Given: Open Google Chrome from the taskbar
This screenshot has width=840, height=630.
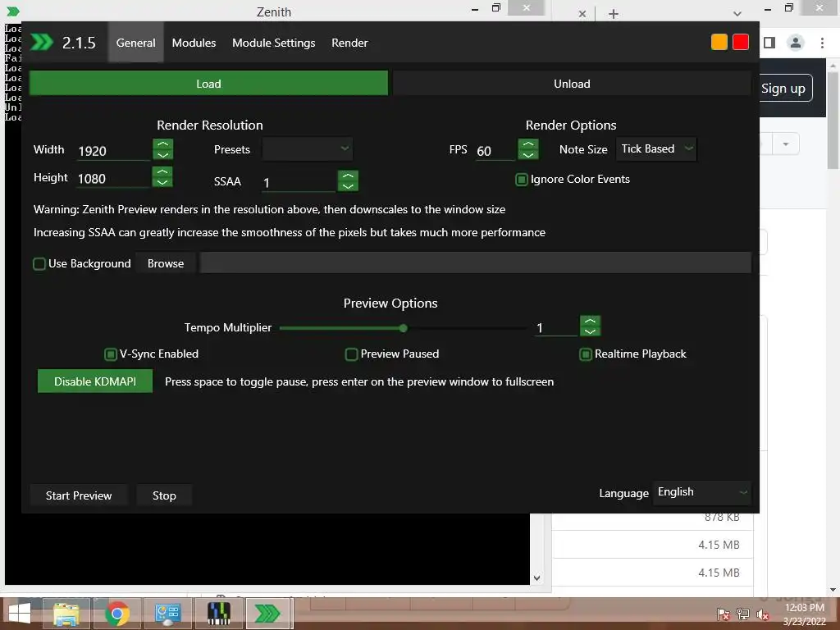Looking at the screenshot, I should click(116, 614).
